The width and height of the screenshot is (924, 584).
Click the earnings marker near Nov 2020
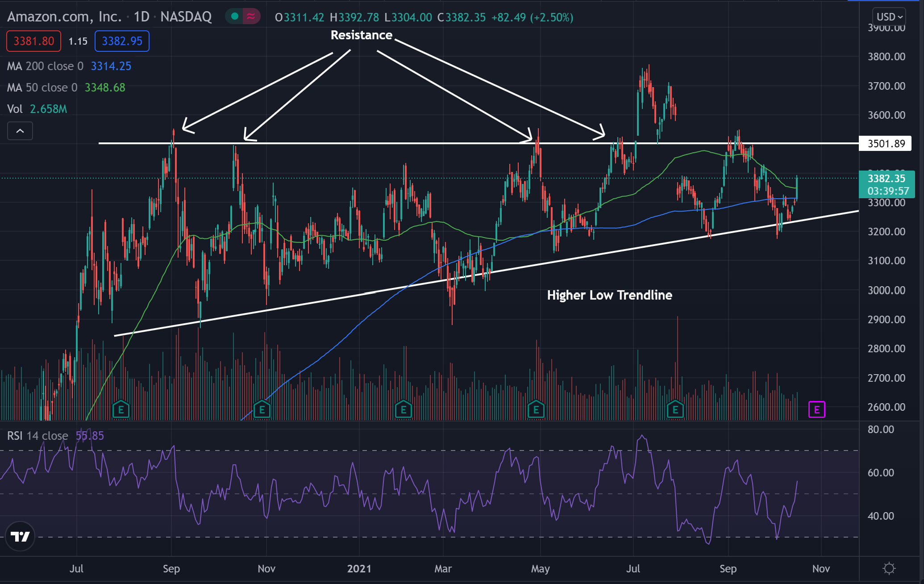[262, 409]
